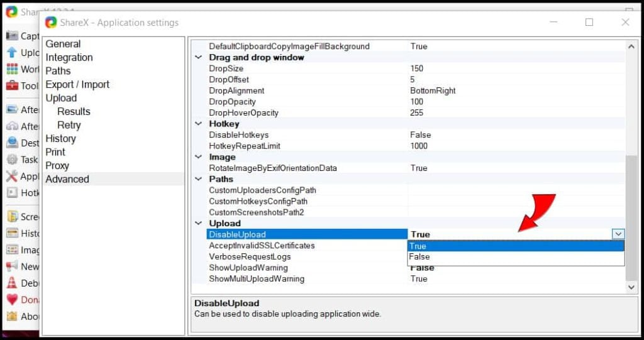Open the Results sub-item under Upload

[x=74, y=112]
